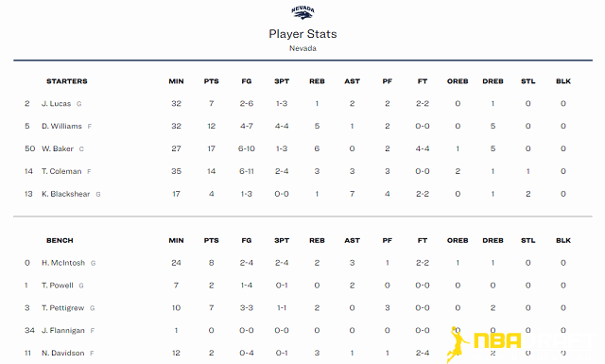Screen dimensions: 605x364
Task: Click the REB header in bench table
Action: coord(317,240)
